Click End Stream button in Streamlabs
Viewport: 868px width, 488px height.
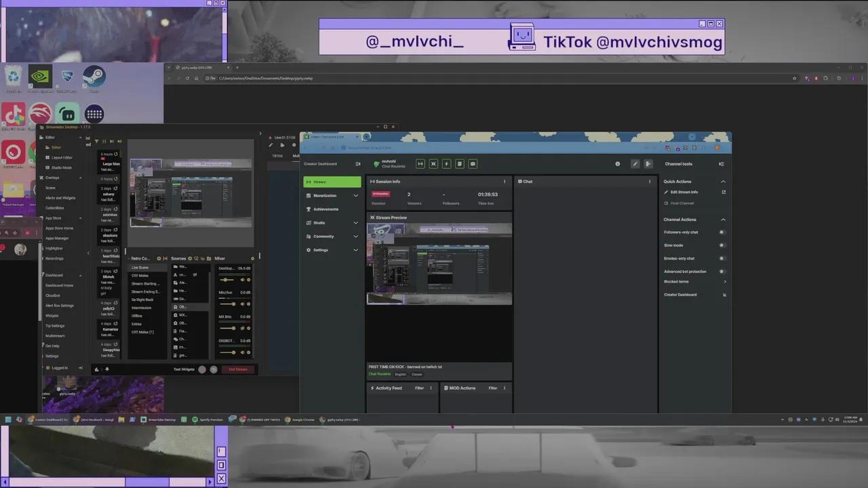click(x=238, y=369)
